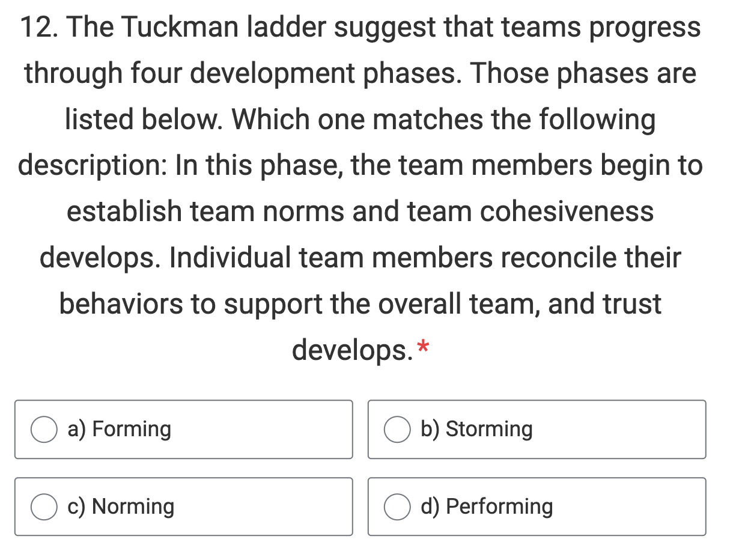This screenshot has height=560, width=751.
Task: Click the label text 'a) Forming'
Action: click(x=119, y=429)
